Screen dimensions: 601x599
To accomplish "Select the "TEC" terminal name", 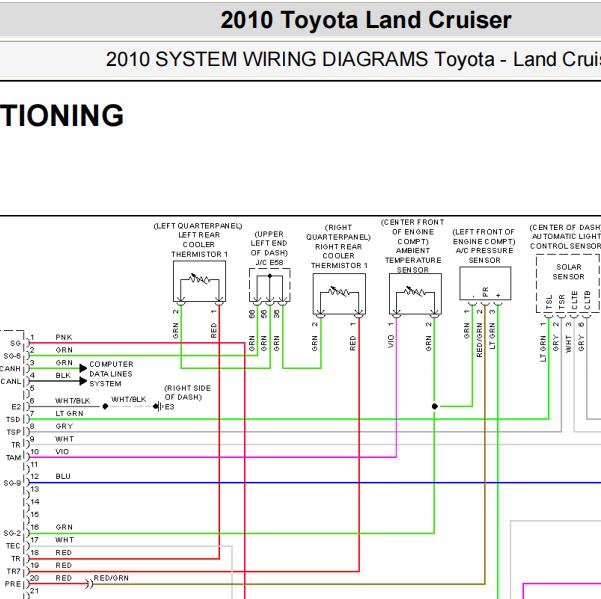I will pyautogui.click(x=13, y=546).
